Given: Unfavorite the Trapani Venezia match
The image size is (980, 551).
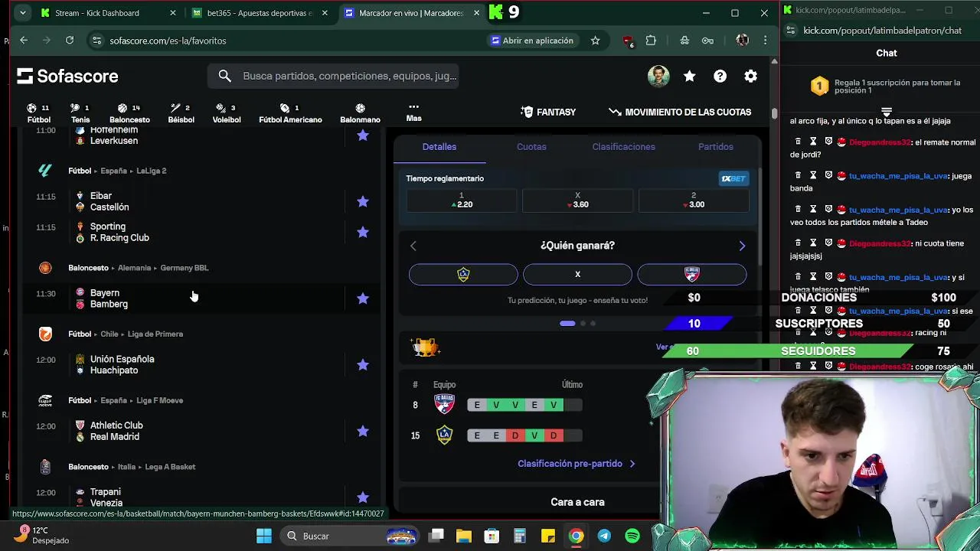Looking at the screenshot, I should 363,497.
